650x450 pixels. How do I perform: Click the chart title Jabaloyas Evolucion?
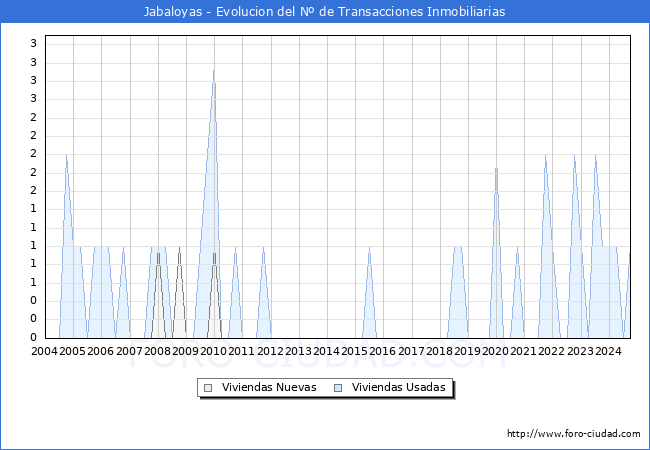click(325, 11)
